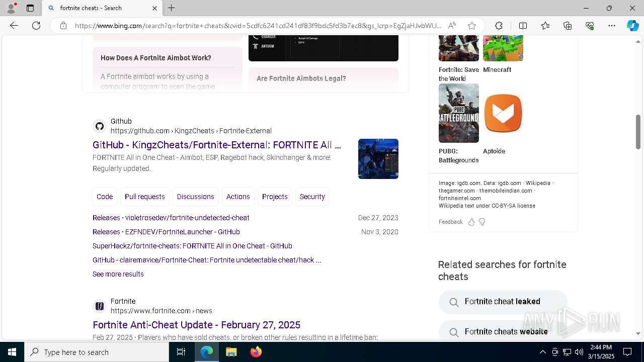
Task: Open Favorites list icon
Action: tap(545, 26)
